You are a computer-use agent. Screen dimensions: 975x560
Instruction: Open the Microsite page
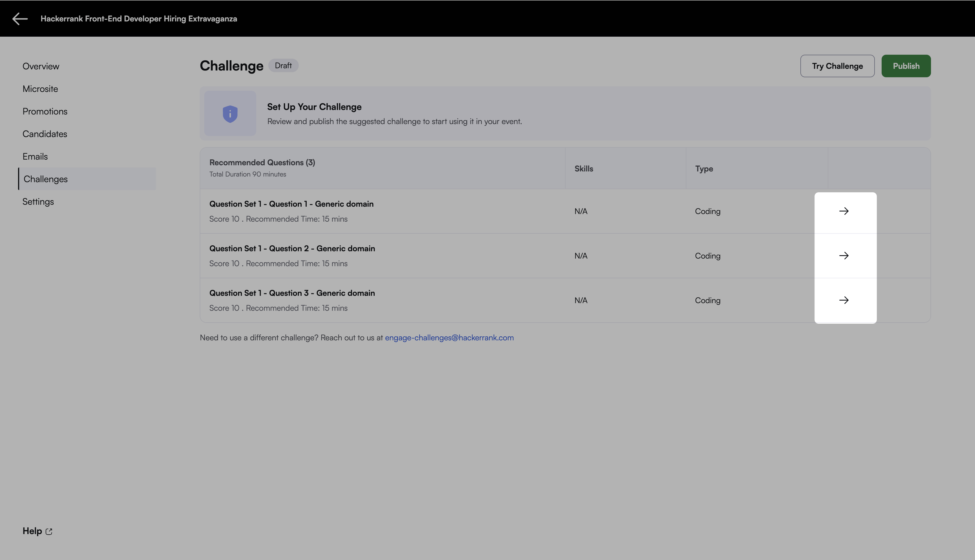[x=40, y=89]
